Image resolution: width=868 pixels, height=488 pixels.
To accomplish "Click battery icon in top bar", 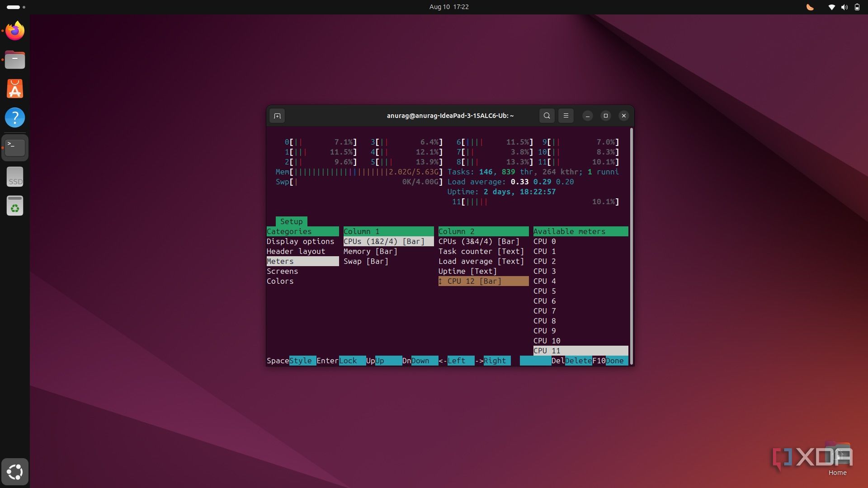I will [857, 7].
